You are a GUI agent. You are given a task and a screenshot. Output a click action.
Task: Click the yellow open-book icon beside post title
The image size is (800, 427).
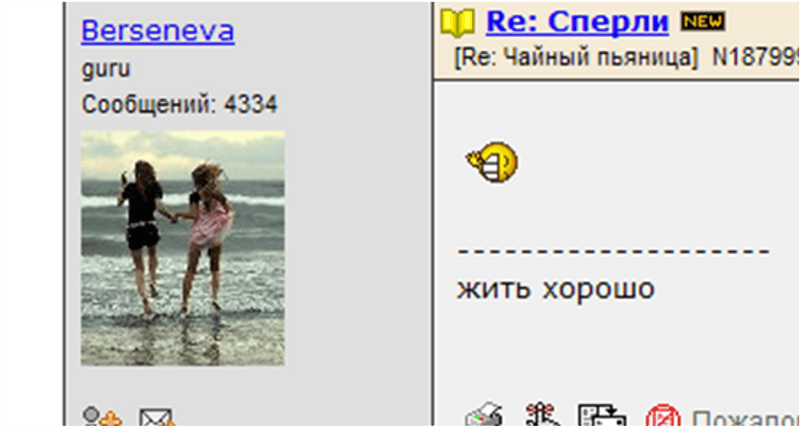pyautogui.click(x=458, y=23)
